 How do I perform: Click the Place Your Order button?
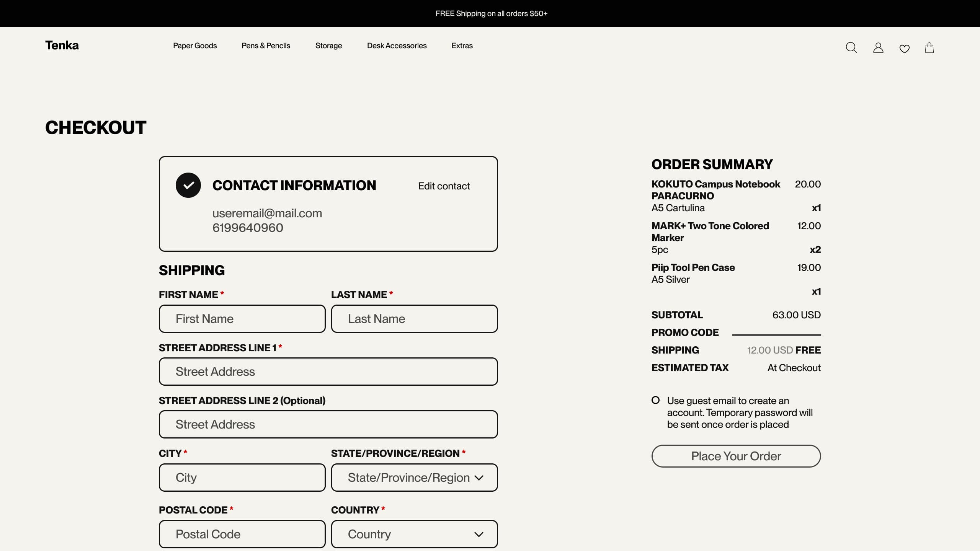tap(736, 456)
